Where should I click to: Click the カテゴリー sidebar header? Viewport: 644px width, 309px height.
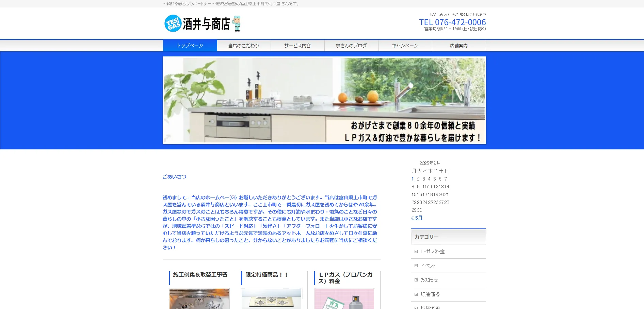(x=449, y=237)
